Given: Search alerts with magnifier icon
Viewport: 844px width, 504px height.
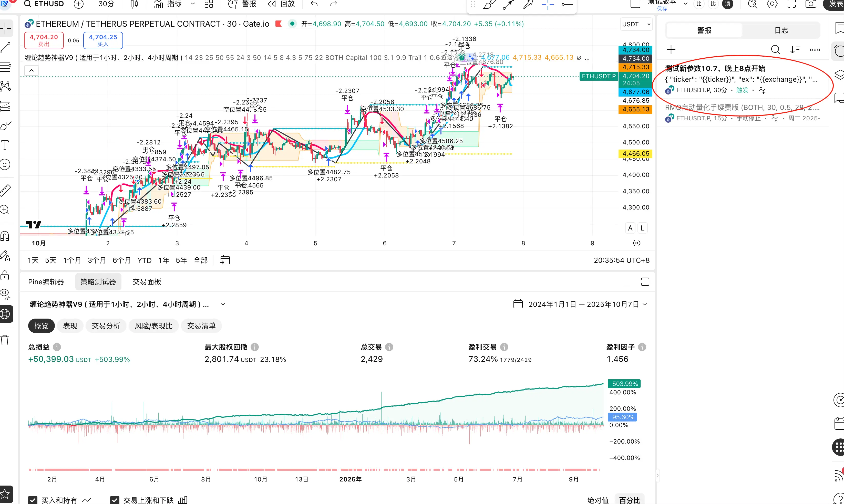Looking at the screenshot, I should [x=775, y=50].
